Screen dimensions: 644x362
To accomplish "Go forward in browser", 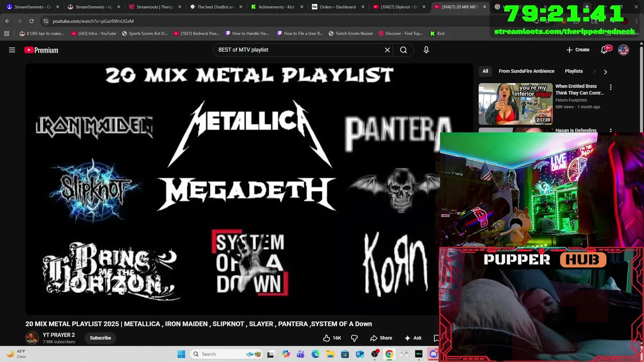I will [x=20, y=21].
